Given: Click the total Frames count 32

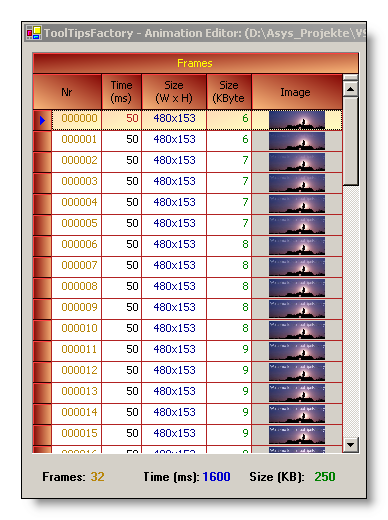Looking at the screenshot, I should pos(97,477).
